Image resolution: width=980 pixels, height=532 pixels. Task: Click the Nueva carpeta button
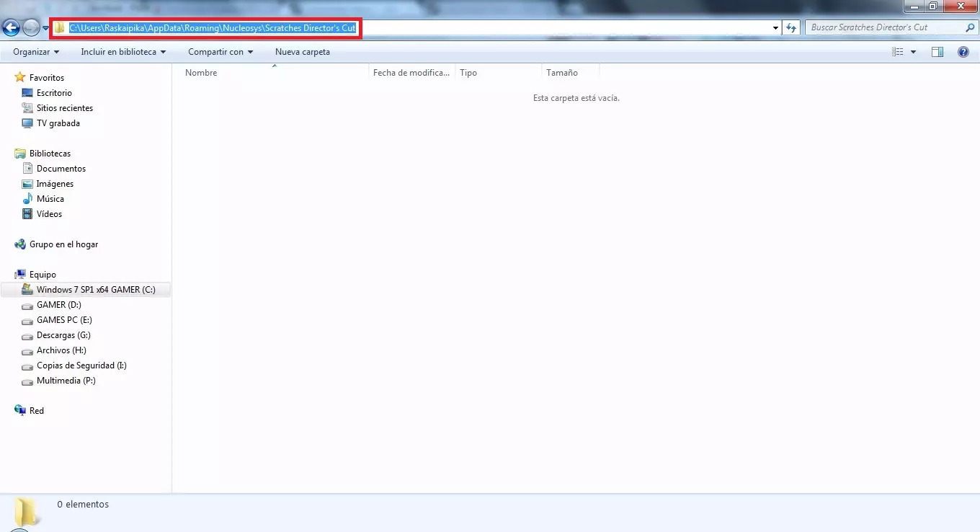303,52
